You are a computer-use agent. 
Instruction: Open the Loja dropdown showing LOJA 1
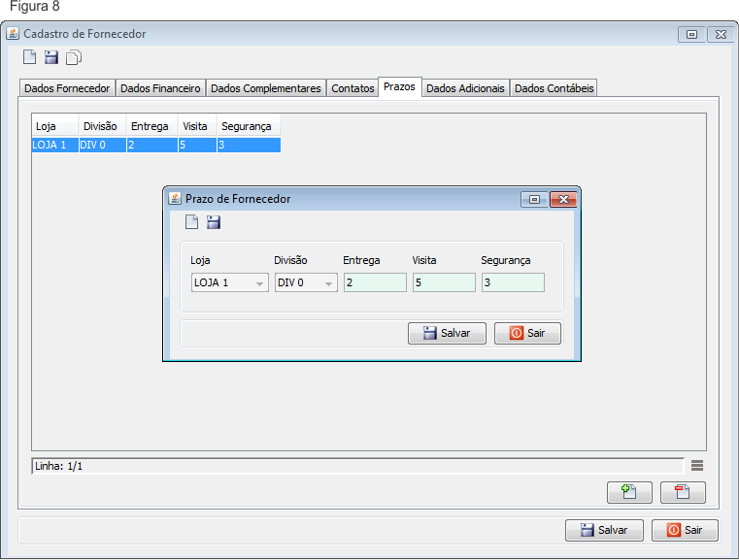230,283
